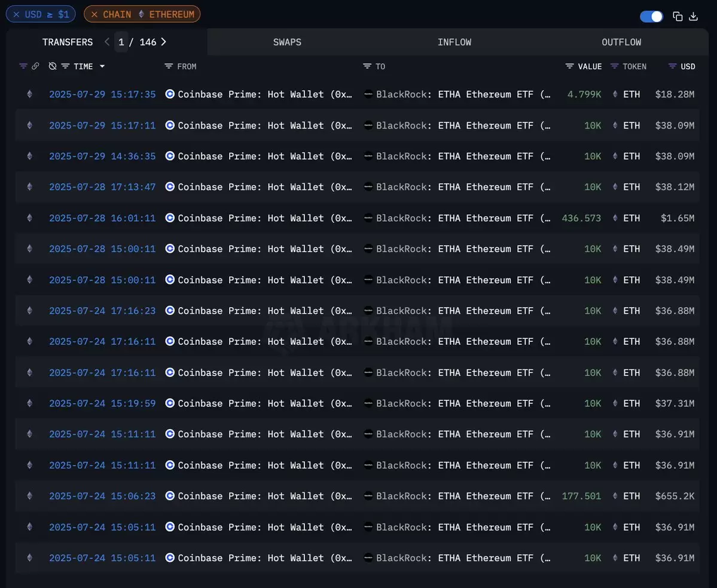Click the download icon at top right
Screen dimensions: 717x588
pos(693,17)
